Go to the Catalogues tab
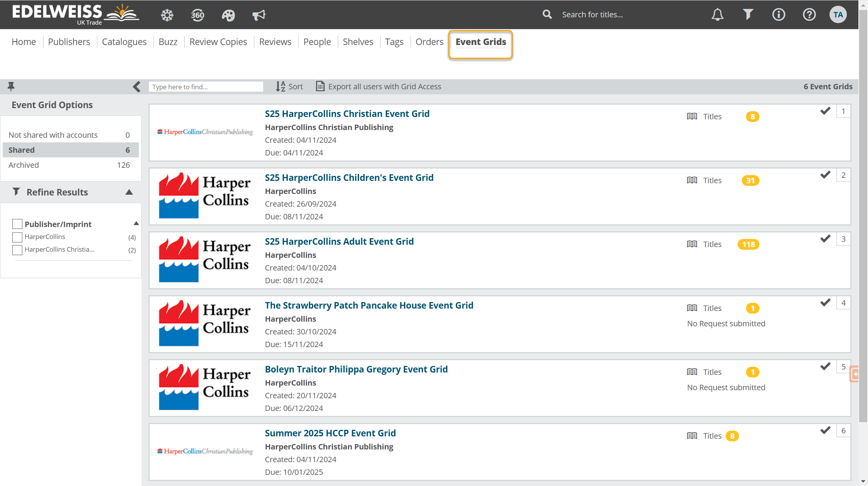This screenshot has height=486, width=868. (x=124, y=42)
